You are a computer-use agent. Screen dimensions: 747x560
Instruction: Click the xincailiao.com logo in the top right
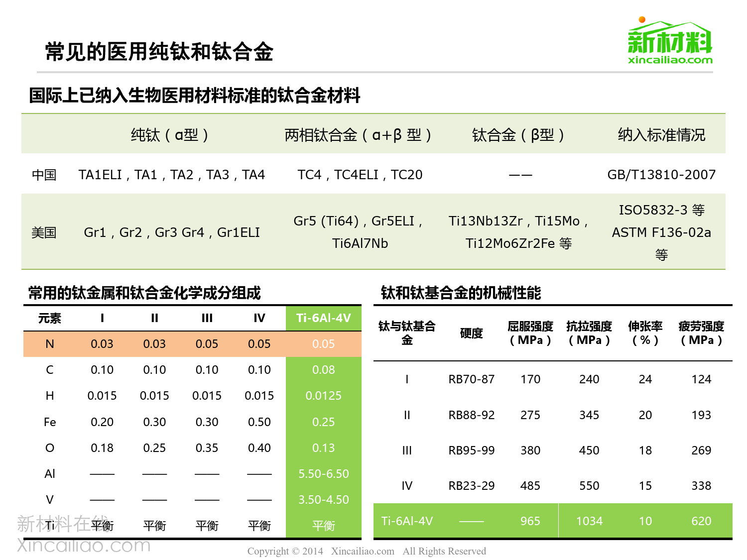(x=670, y=41)
